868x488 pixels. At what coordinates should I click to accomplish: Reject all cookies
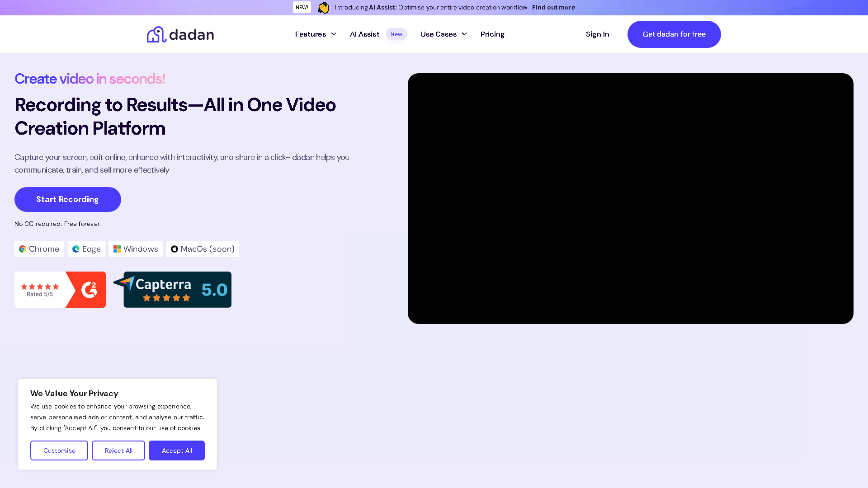point(118,450)
